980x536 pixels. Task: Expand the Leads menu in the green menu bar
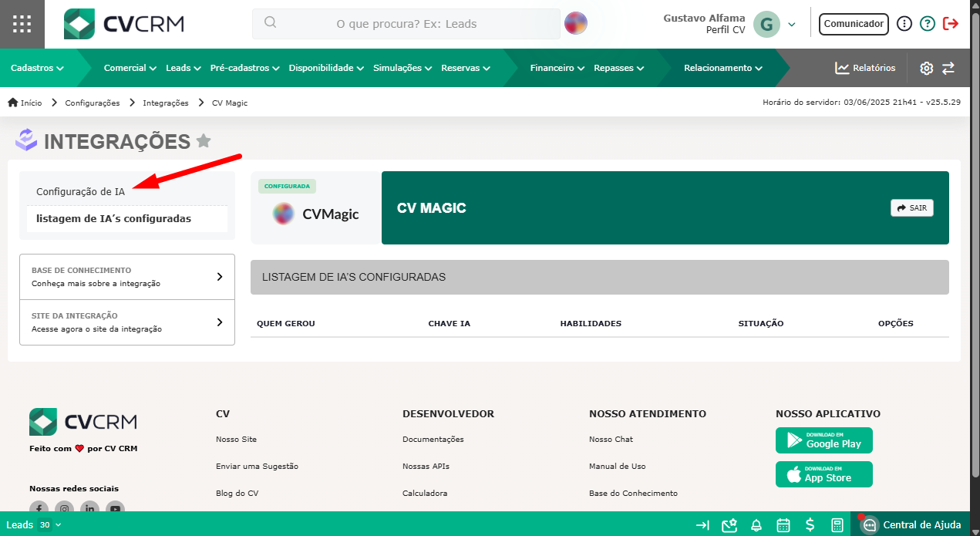[184, 68]
